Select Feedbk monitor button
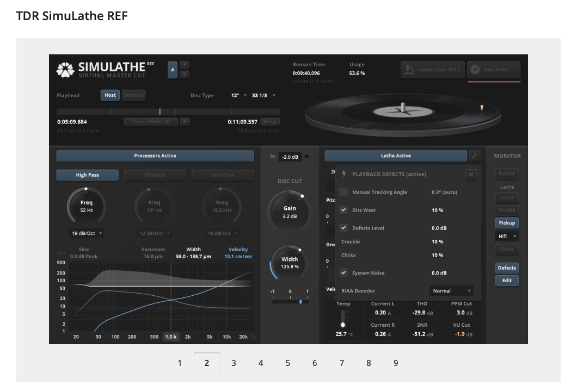This screenshot has height=392, width=571. coord(507,210)
